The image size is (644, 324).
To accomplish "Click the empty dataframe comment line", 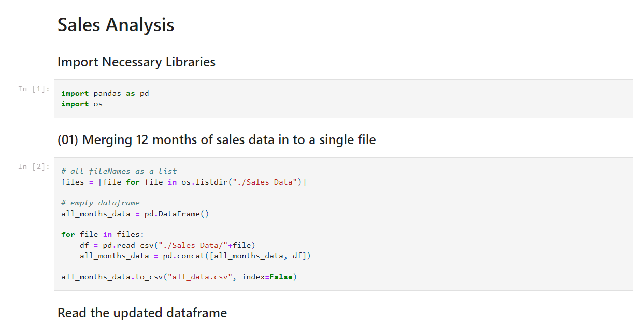I will click(x=101, y=203).
